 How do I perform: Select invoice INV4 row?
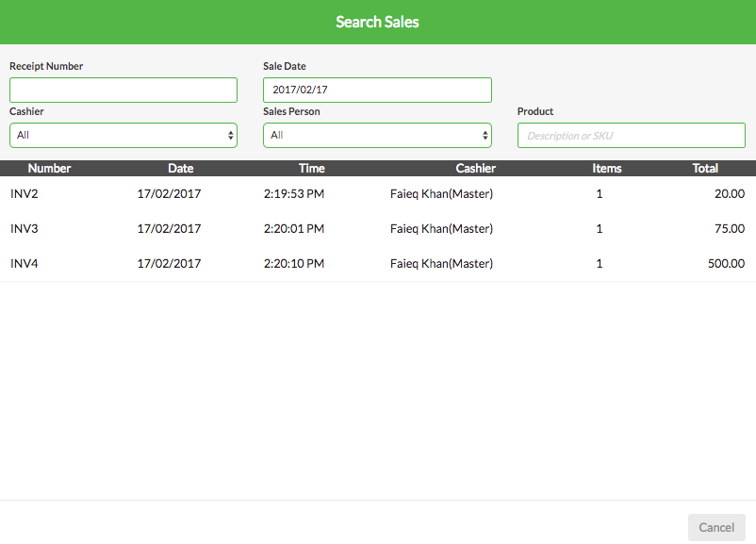point(378,263)
